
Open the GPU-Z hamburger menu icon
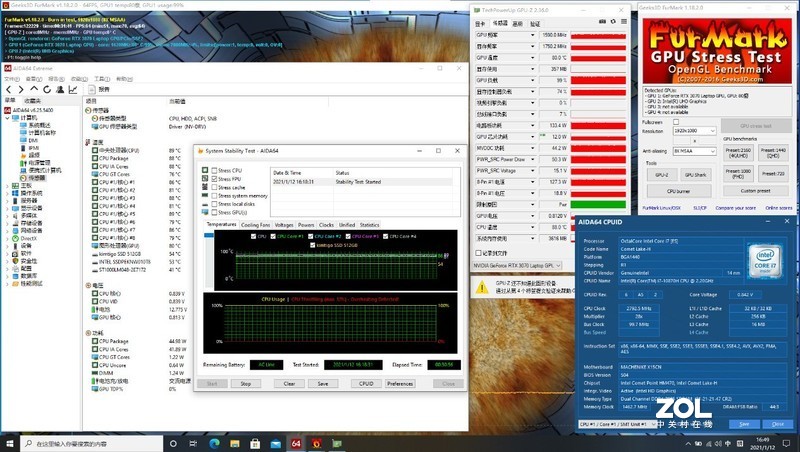623,22
